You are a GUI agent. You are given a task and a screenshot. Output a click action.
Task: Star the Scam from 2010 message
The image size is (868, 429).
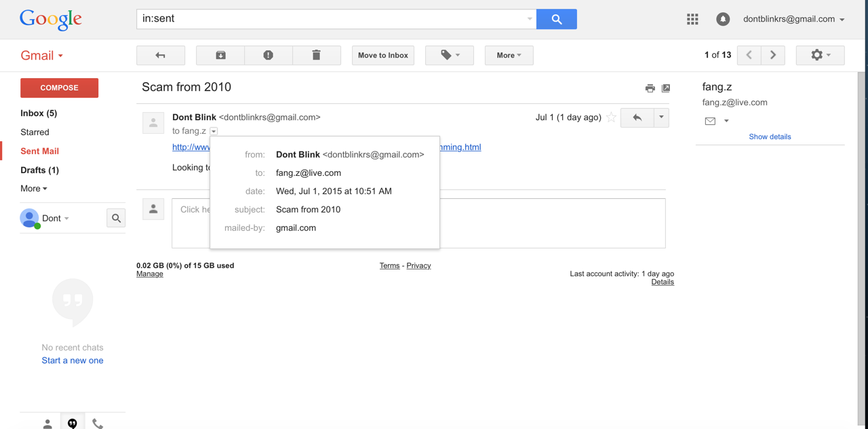tap(611, 117)
